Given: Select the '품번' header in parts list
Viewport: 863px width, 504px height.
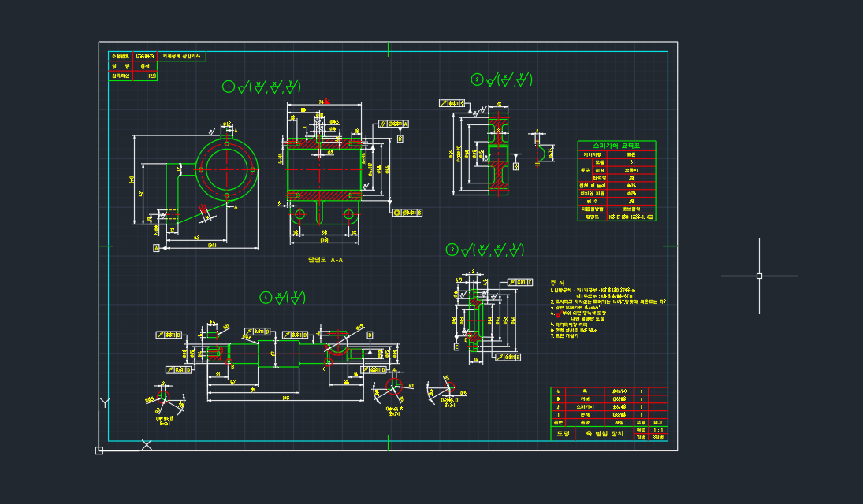Looking at the screenshot, I should [x=558, y=422].
